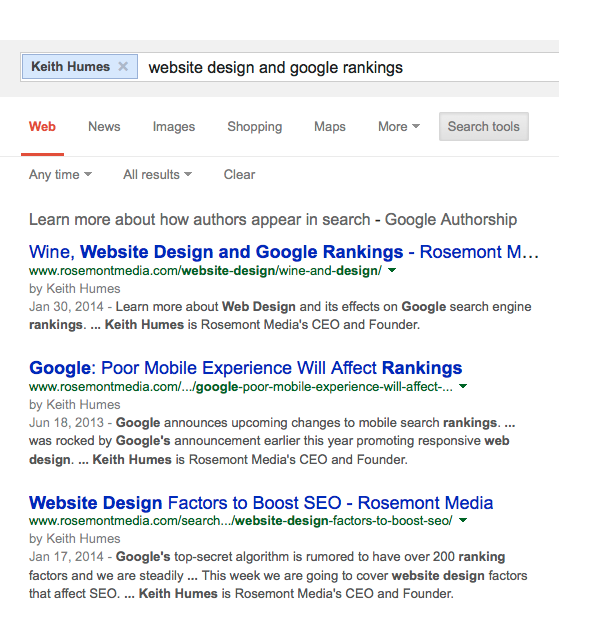600x629 pixels.
Task: Select the Web results tab
Action: [x=42, y=127]
